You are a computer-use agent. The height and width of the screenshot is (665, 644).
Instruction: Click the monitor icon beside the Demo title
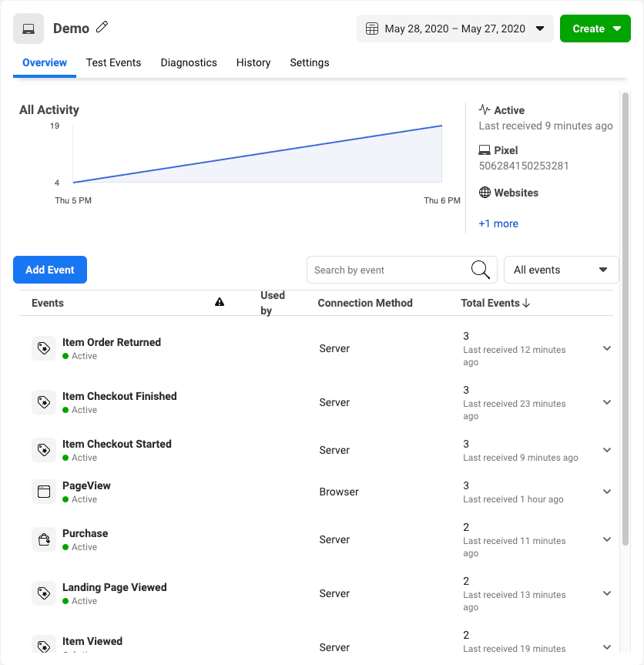coord(29,27)
